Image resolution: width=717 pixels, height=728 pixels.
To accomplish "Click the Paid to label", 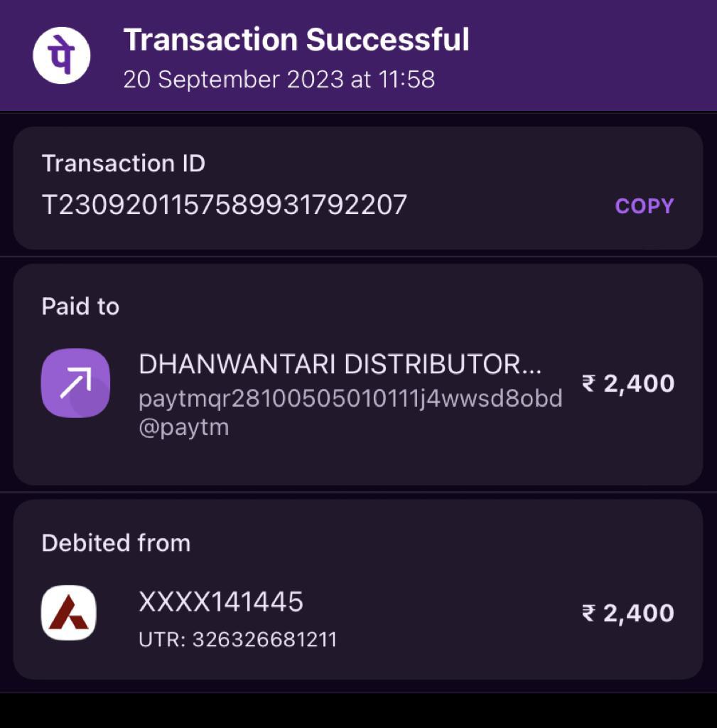I will (80, 306).
